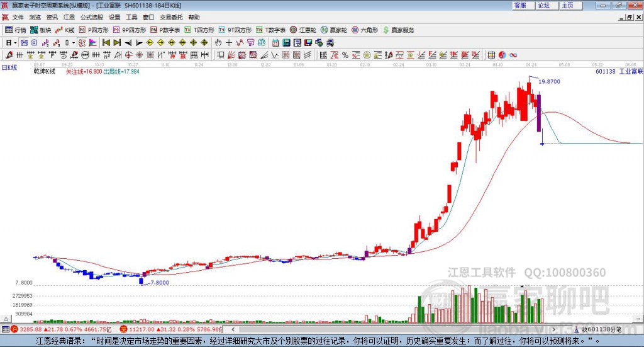The width and height of the screenshot is (644, 347).
Task: Open the 江恩 menu
Action: coord(69,17)
